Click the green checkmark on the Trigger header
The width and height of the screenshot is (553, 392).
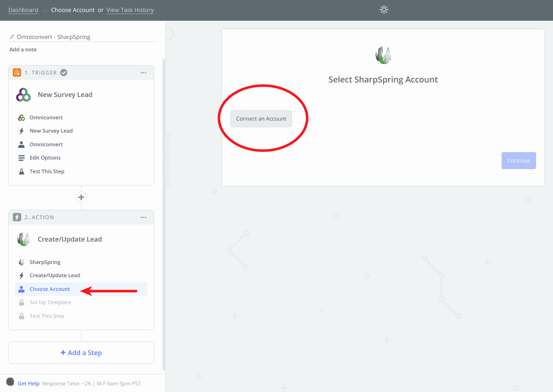pos(63,72)
